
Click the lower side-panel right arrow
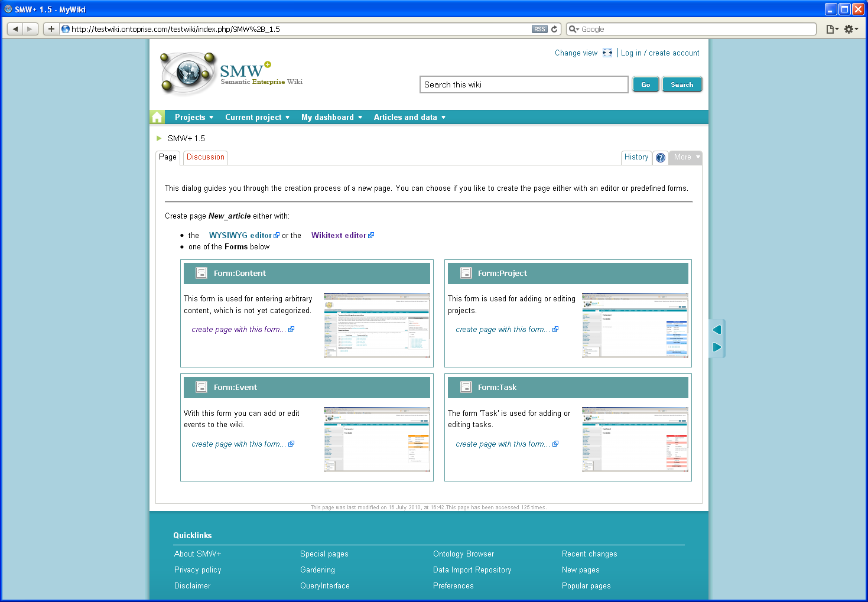pyautogui.click(x=717, y=347)
